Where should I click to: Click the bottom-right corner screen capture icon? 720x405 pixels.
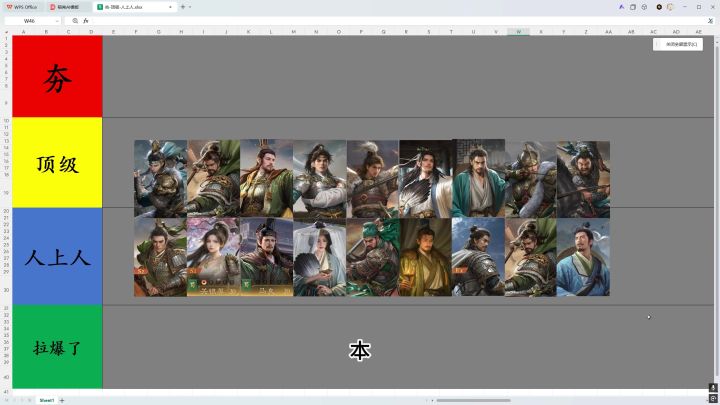pyautogui.click(x=713, y=398)
